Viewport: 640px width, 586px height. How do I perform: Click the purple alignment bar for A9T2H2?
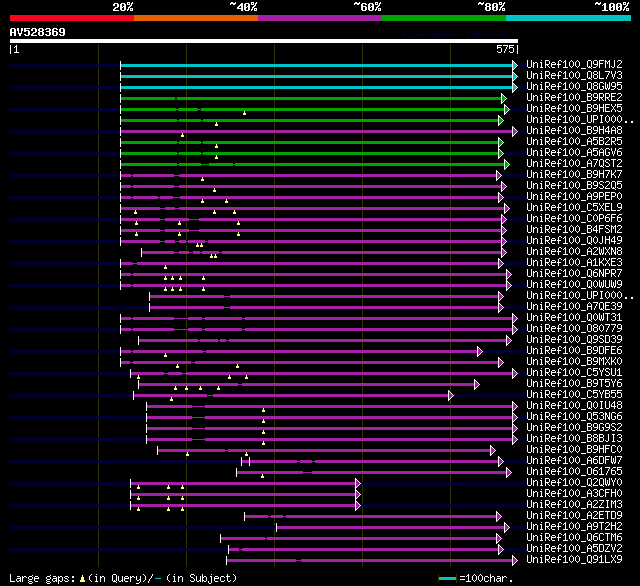point(391,528)
